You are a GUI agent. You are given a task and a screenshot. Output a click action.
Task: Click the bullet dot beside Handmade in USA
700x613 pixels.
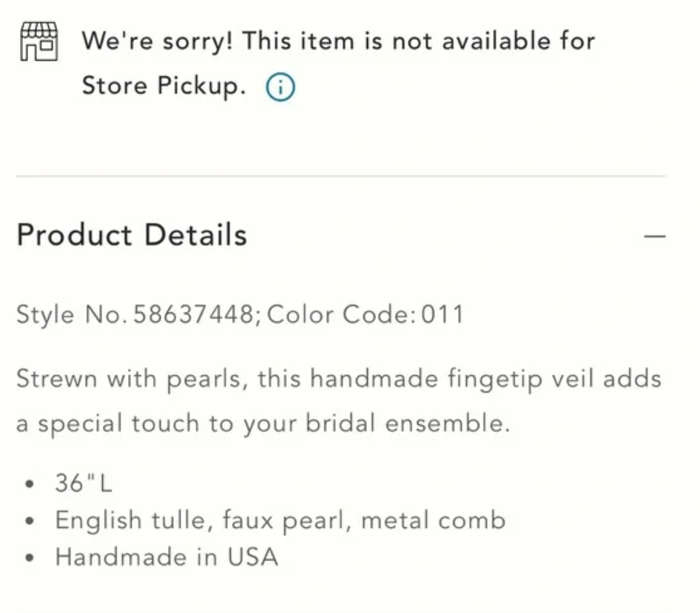[30, 557]
